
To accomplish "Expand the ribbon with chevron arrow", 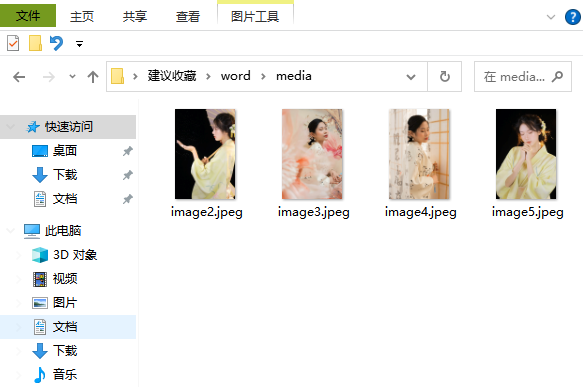I will [x=551, y=17].
